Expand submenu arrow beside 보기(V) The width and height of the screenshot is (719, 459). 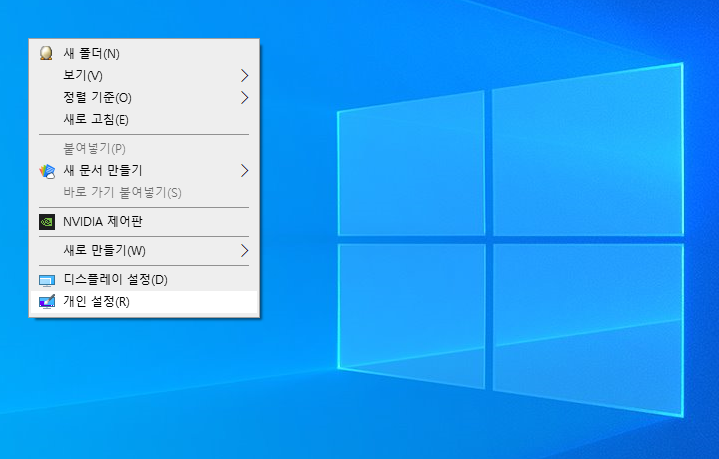coord(245,75)
